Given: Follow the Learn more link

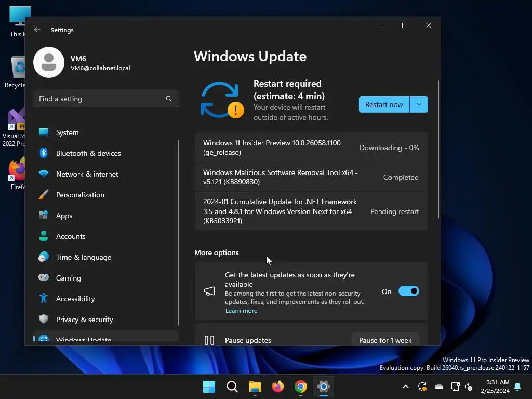Looking at the screenshot, I should click(241, 311).
